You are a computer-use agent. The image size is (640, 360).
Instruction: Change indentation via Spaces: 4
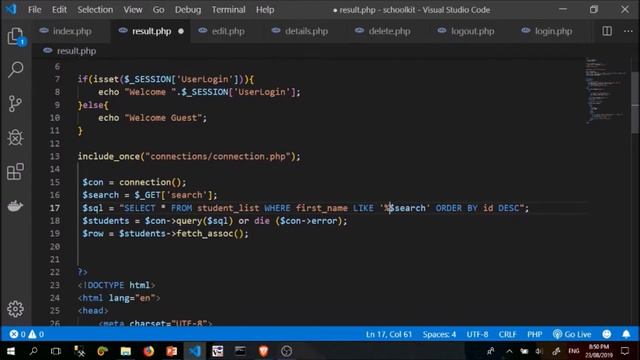click(x=439, y=334)
